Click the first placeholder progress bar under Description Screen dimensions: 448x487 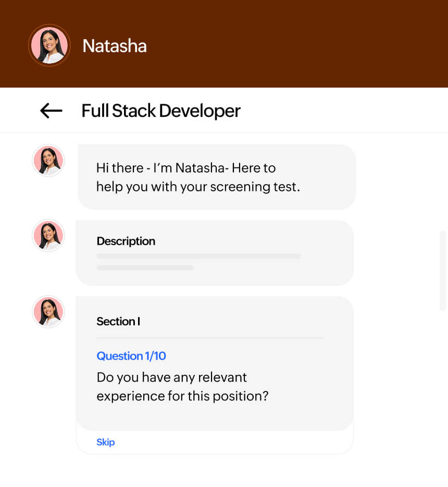click(x=198, y=256)
